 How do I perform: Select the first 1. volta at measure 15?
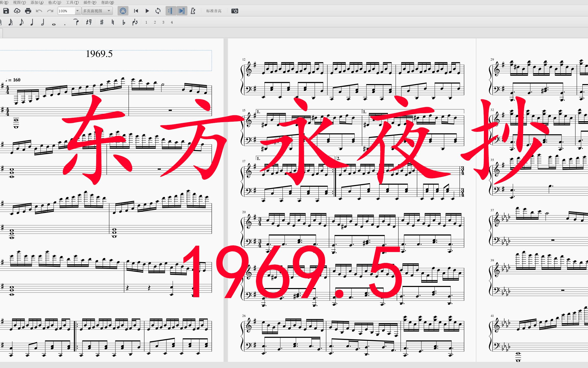[x=309, y=112]
